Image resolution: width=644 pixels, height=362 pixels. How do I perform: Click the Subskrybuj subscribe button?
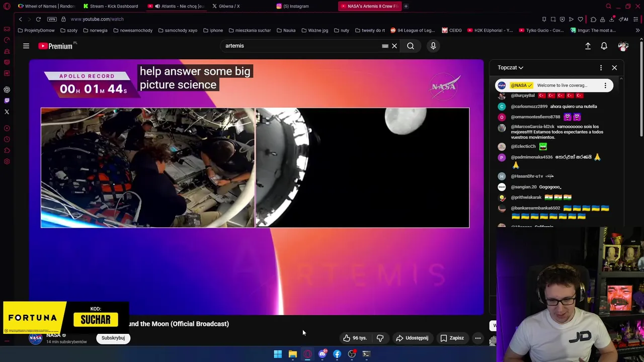[x=113, y=338]
